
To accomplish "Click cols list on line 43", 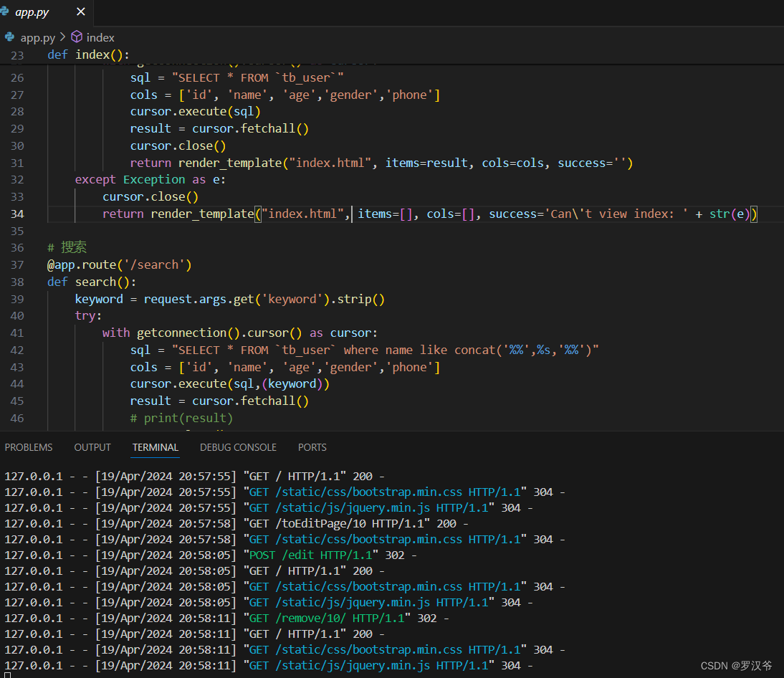I will (x=285, y=368).
